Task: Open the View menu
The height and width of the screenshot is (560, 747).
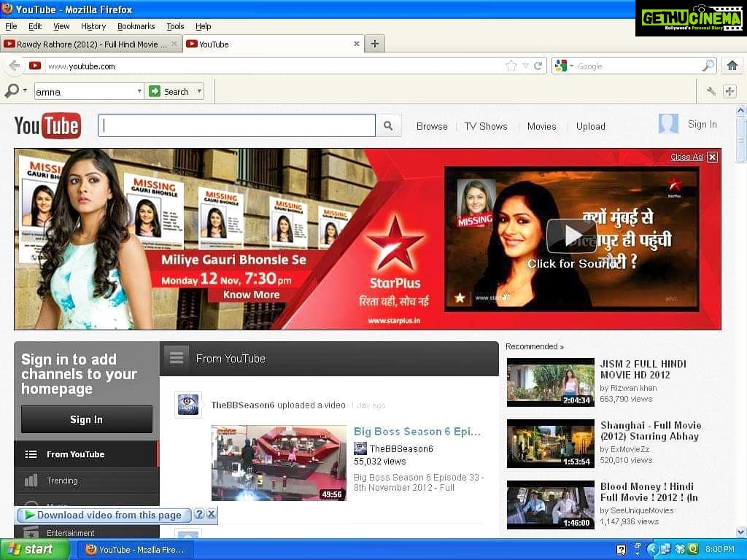Action: [x=61, y=26]
